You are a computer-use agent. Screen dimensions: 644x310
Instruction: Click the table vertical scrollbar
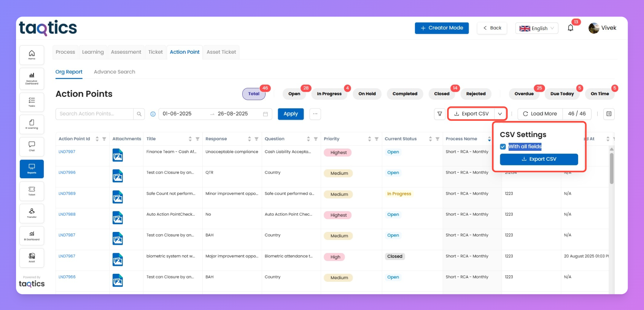[x=612, y=168]
